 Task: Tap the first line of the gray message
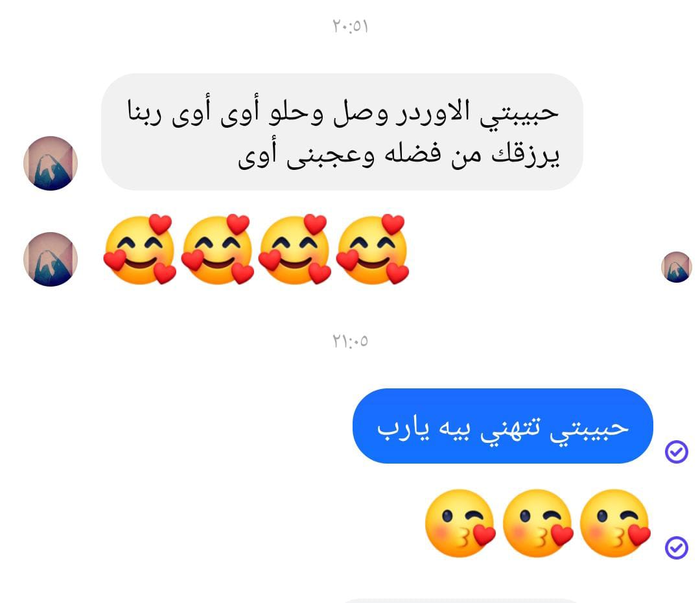(343, 112)
